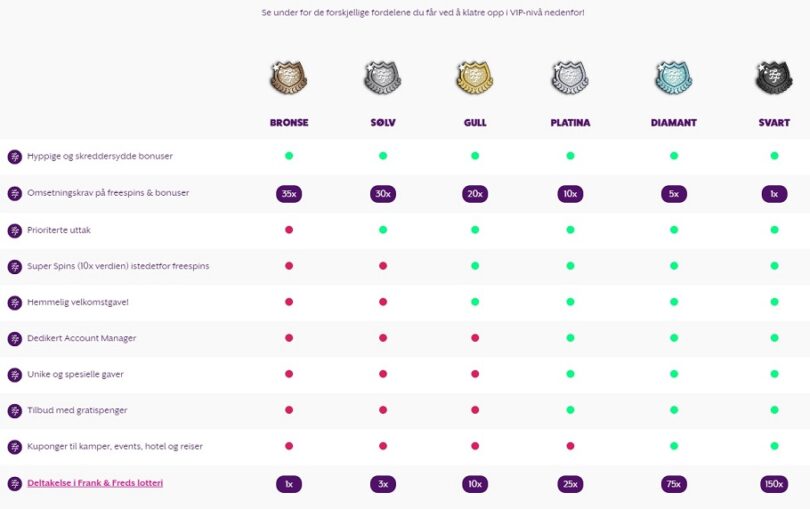Open the Deltakelse i Frank & Freds lotteri link

click(x=95, y=483)
